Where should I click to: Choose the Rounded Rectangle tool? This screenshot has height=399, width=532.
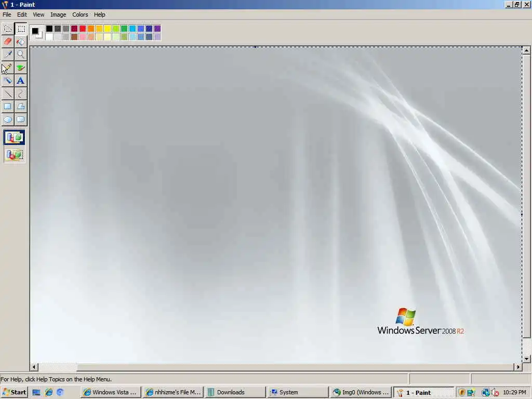click(x=21, y=119)
